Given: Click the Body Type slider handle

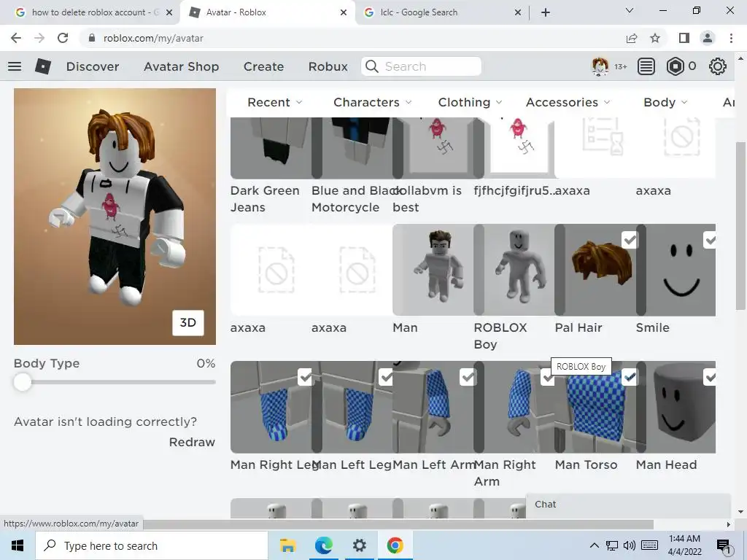Looking at the screenshot, I should pos(22,382).
